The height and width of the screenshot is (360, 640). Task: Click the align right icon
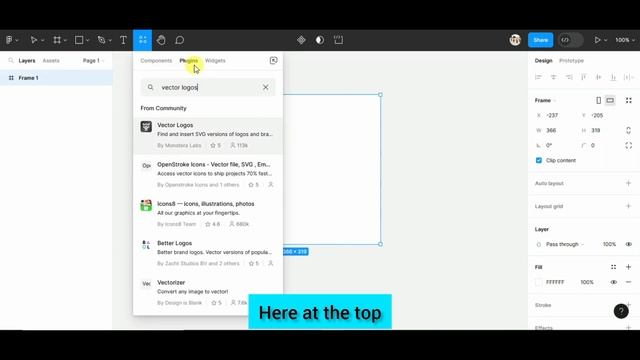click(569, 77)
